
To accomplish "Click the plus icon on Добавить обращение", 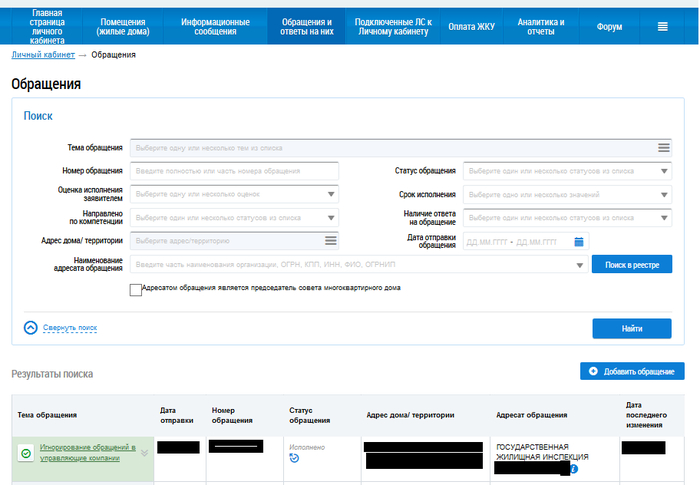I will tap(593, 371).
